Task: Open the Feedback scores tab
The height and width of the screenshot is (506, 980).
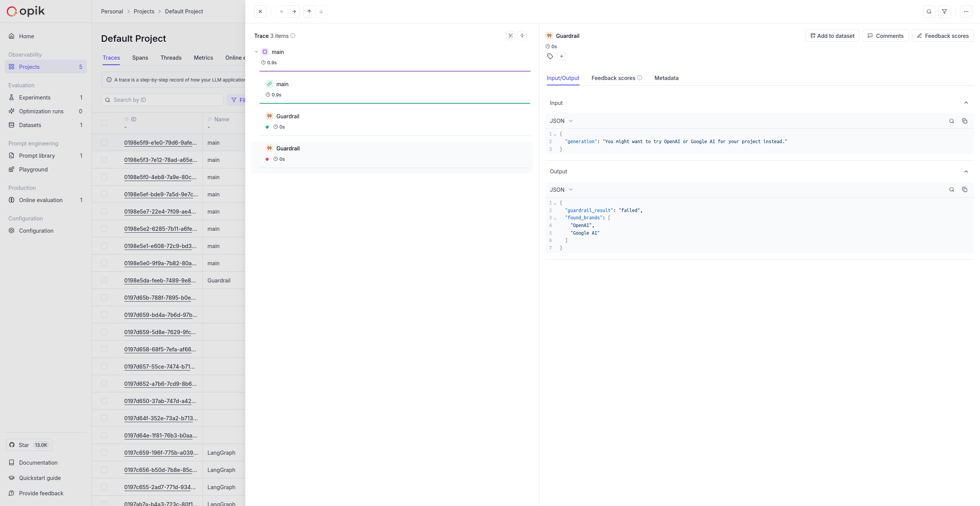Action: 613,78
